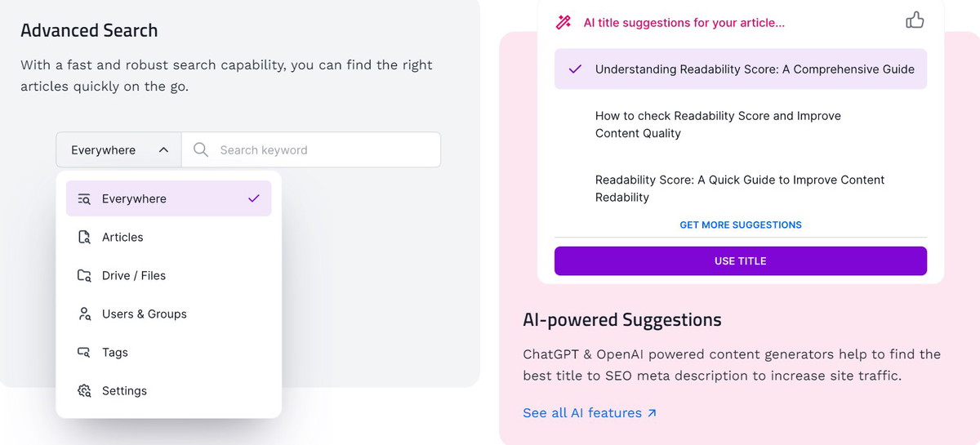
Task: Choose 'How to check Readability Score' suggestion
Action: [x=718, y=124]
